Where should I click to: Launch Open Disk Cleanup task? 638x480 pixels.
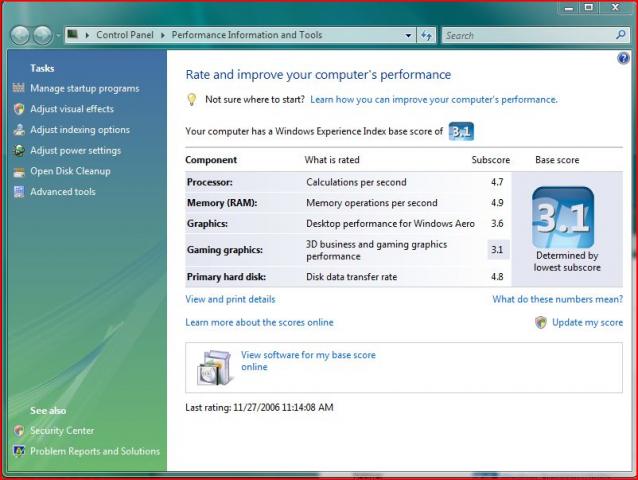[x=70, y=171]
